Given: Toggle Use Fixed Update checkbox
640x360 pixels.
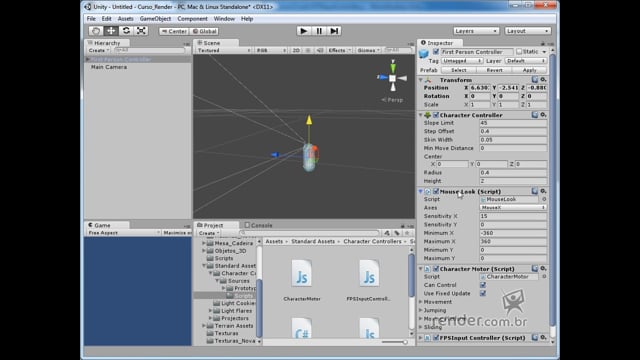Looking at the screenshot, I should coord(483,293).
